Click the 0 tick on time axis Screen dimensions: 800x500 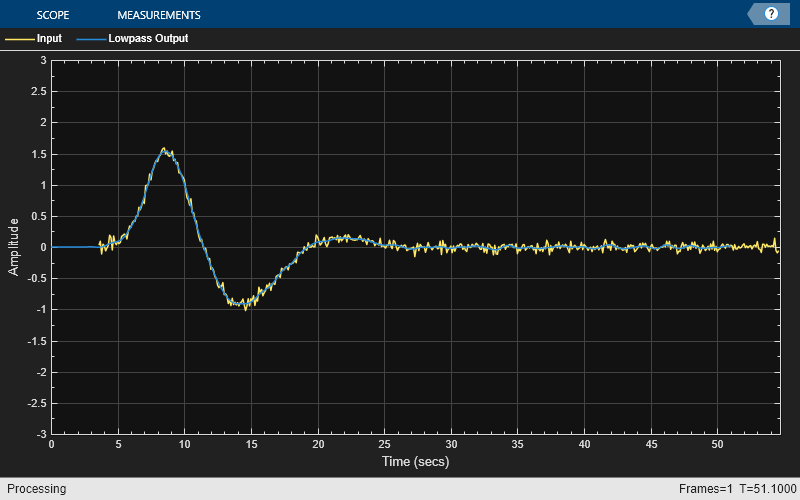point(51,444)
